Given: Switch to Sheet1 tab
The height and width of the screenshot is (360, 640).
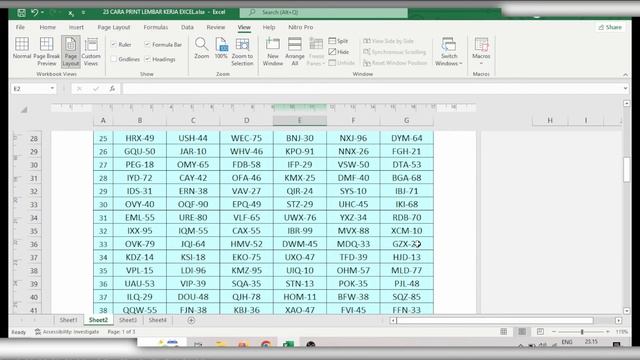Looking at the screenshot, I should point(68,320).
